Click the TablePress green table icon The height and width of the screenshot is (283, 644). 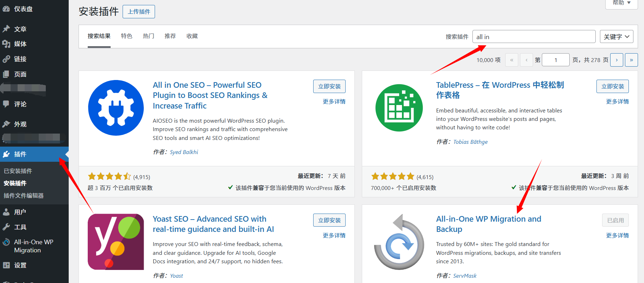[x=399, y=108]
